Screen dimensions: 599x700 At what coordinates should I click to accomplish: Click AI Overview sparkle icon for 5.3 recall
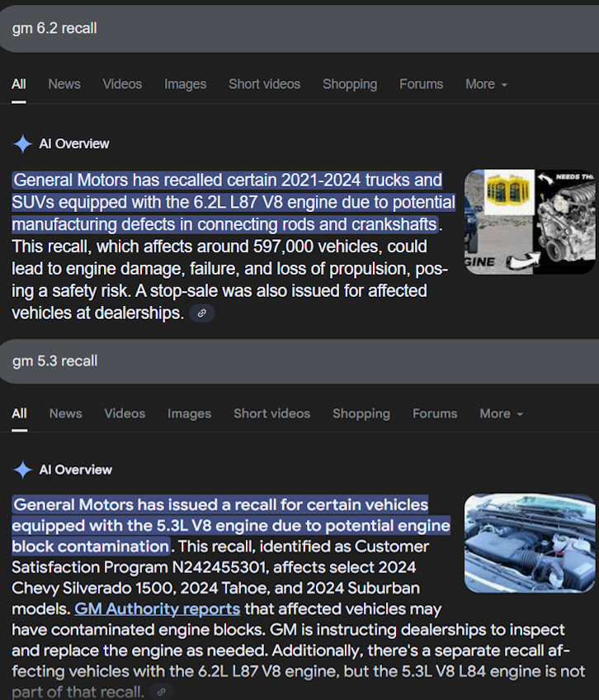[x=22, y=470]
